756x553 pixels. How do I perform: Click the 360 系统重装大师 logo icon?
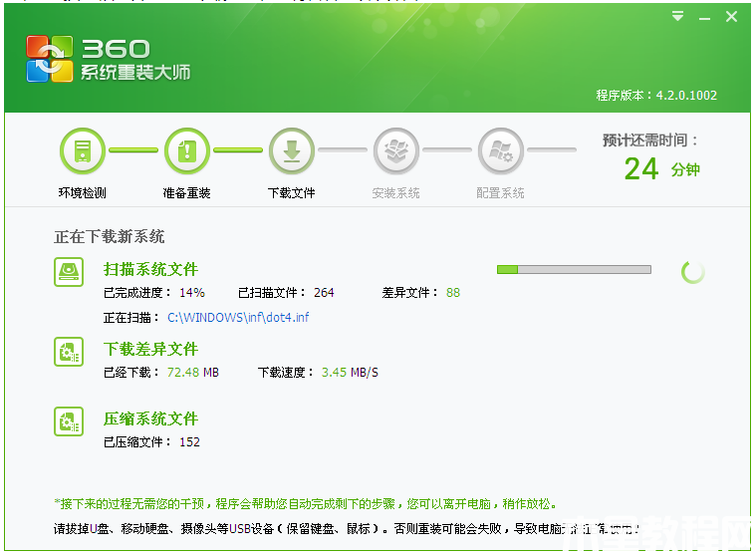point(50,59)
